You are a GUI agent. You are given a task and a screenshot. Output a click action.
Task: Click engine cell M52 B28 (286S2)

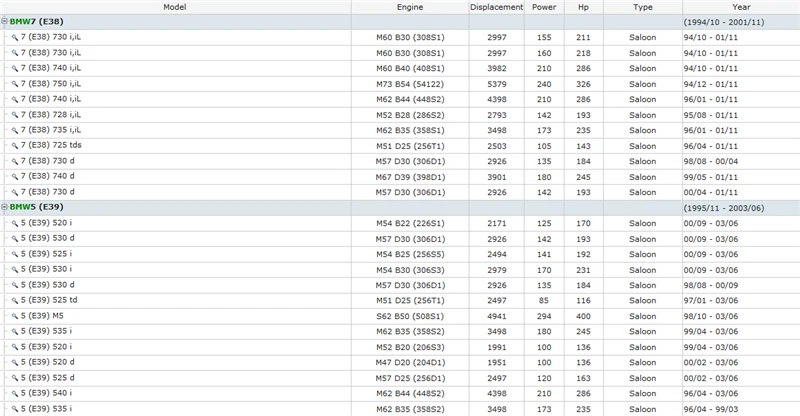coord(410,115)
